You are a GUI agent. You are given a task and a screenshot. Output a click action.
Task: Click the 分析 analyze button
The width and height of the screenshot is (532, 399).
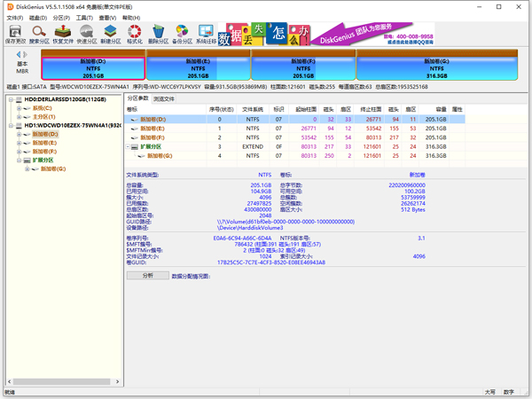click(x=147, y=276)
